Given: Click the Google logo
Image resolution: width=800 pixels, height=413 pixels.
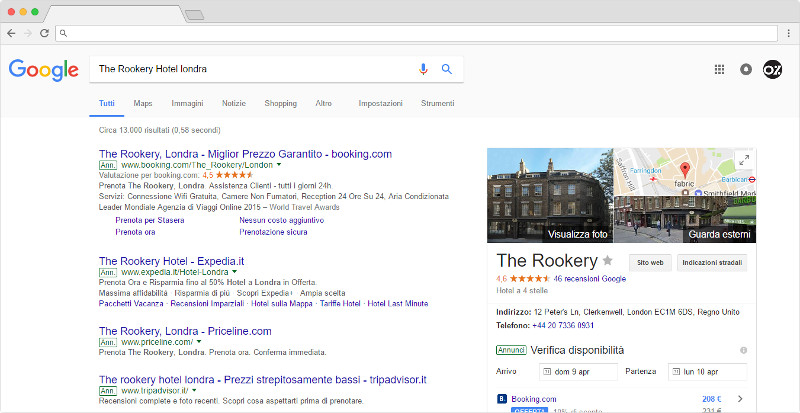Looking at the screenshot, I should [43, 70].
